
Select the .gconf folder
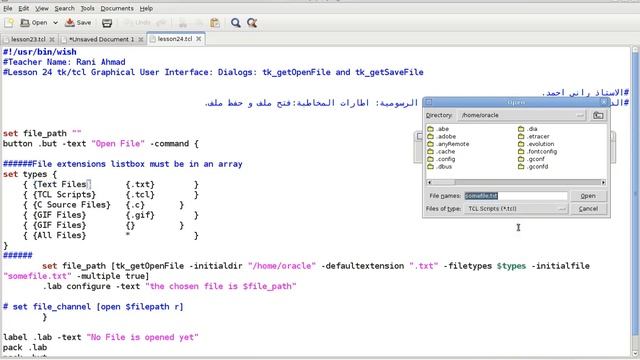[x=531, y=159]
